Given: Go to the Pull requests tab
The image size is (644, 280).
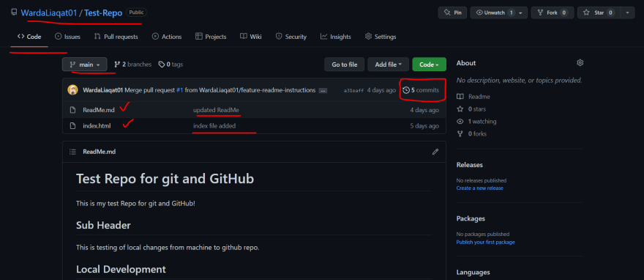Looking at the screenshot, I should (x=116, y=37).
